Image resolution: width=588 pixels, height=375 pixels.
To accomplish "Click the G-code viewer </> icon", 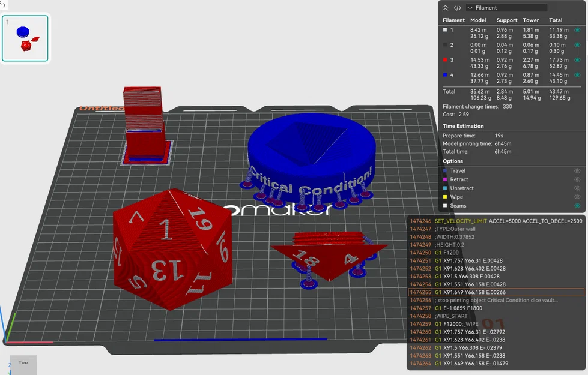I will [457, 8].
